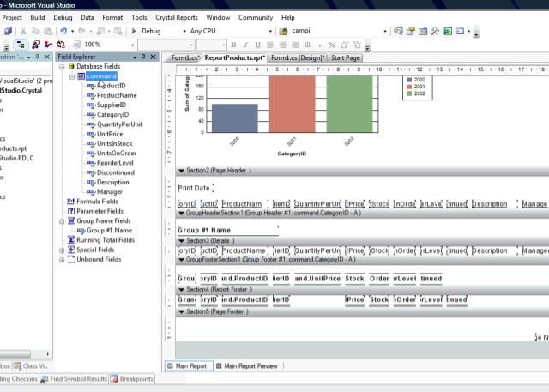Open the Field Explorer panel options dropdown arrow
This screenshot has width=549, height=392.
(135, 57)
